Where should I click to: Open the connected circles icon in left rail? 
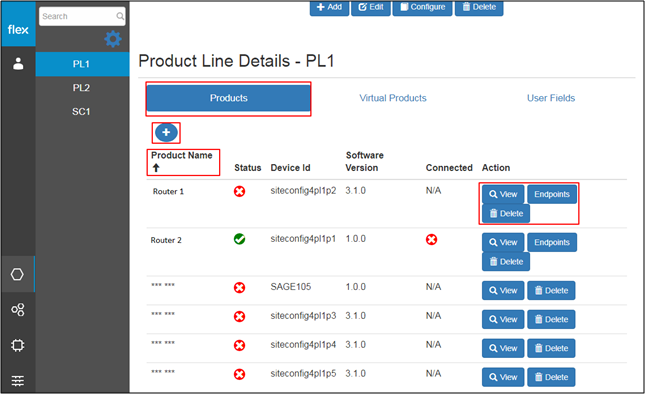(x=18, y=309)
